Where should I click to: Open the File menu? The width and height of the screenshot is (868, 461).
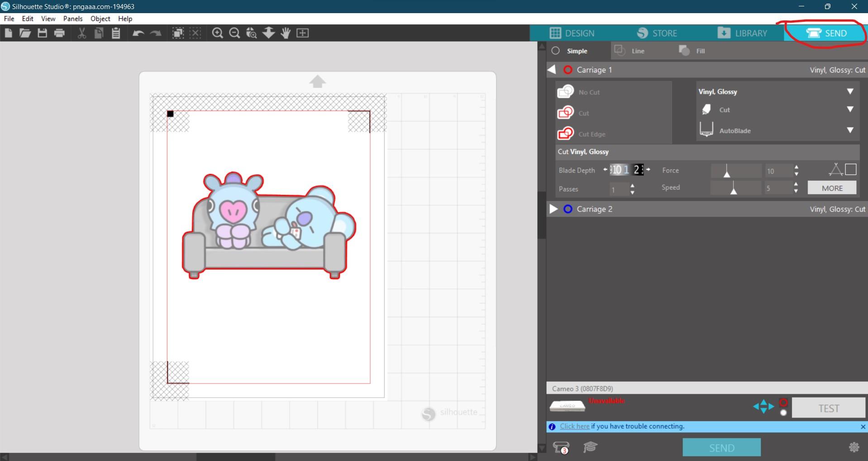tap(9, 19)
